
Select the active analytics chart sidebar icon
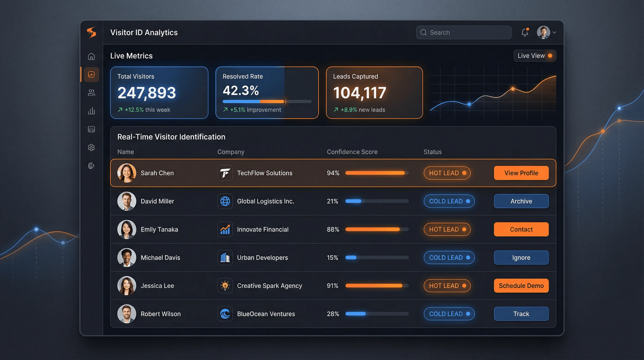[x=91, y=74]
